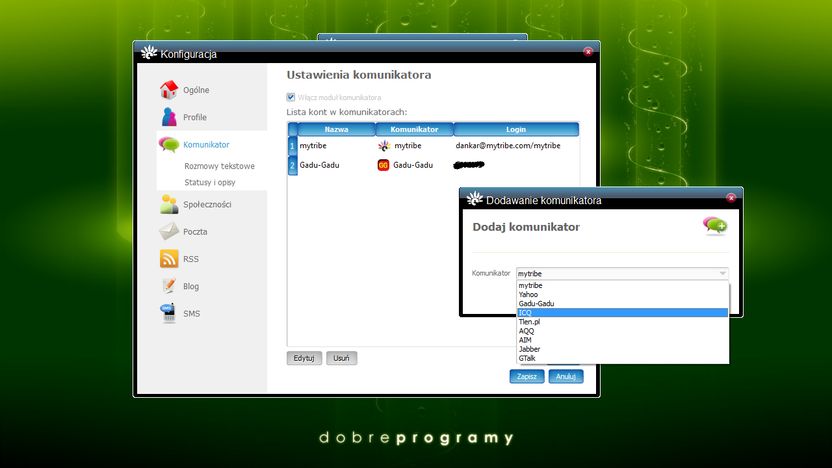
Task: Click the mytribe logo icon in the table row
Action: (x=384, y=145)
